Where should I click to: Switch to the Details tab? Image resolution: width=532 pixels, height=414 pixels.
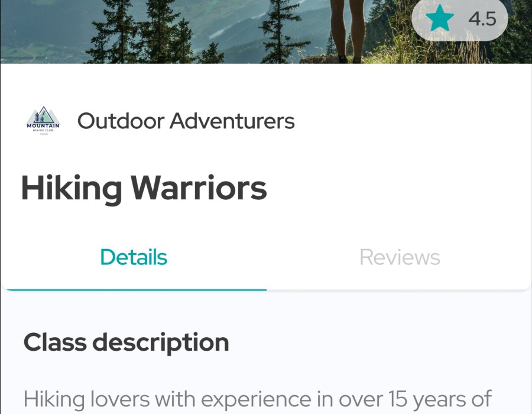tap(134, 257)
